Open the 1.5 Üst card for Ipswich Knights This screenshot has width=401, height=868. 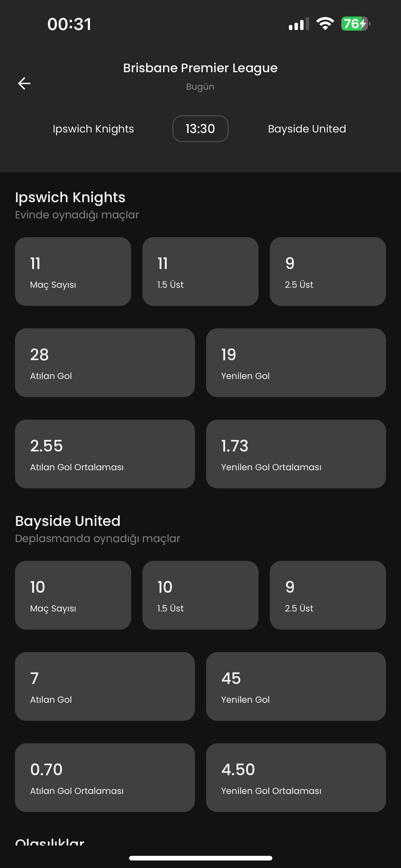(200, 271)
